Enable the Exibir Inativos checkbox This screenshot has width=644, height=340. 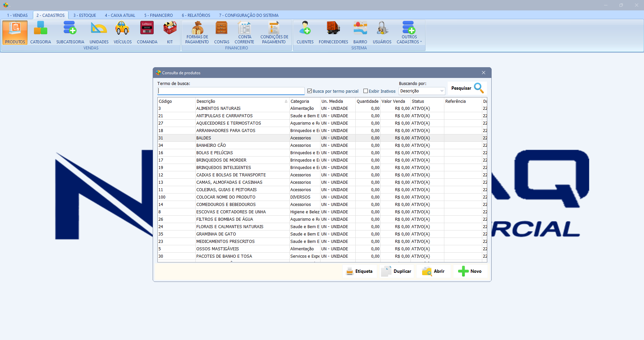(366, 91)
